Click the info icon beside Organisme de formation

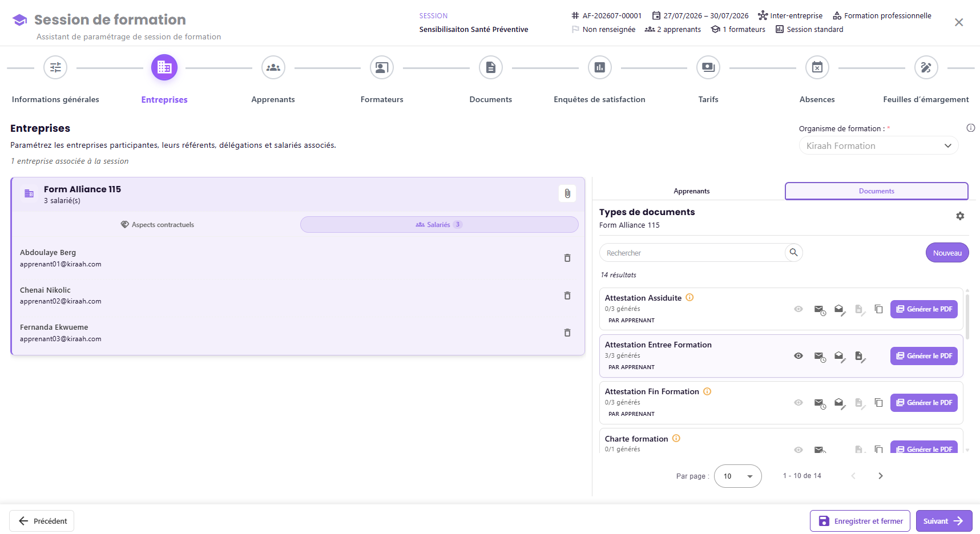click(971, 128)
